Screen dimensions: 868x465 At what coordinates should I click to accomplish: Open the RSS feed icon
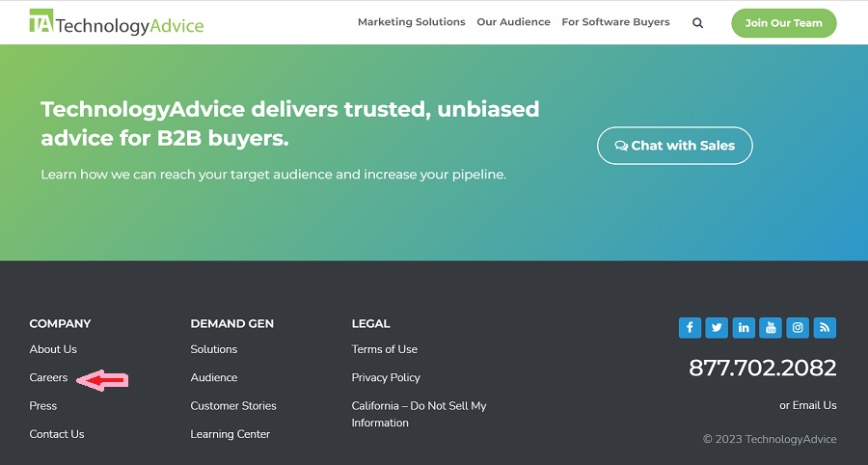point(825,328)
